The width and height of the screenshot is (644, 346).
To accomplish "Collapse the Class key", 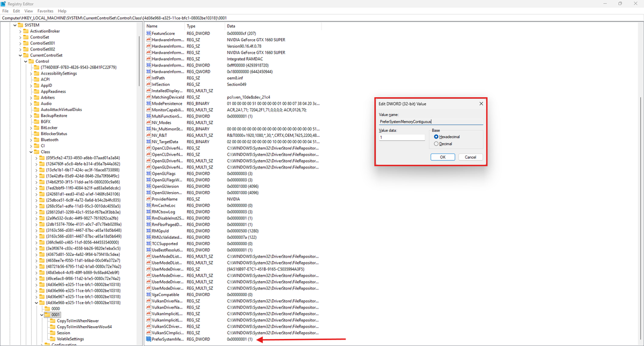I will tap(31, 152).
